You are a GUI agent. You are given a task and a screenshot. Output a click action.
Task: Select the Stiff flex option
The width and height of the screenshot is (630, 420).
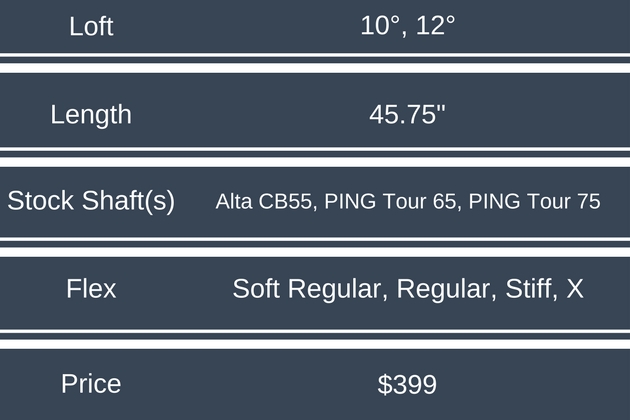click(x=528, y=290)
